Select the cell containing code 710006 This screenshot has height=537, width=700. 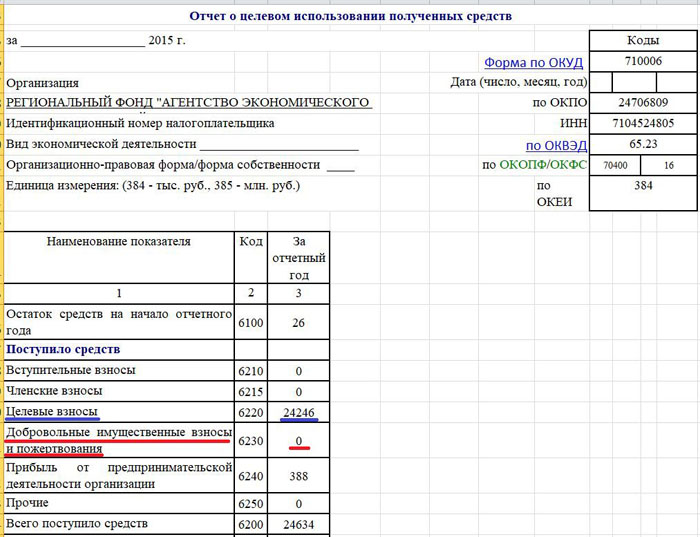[x=643, y=62]
